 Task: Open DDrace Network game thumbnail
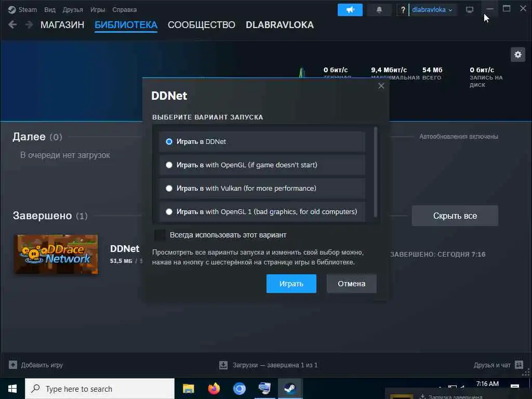click(56, 254)
